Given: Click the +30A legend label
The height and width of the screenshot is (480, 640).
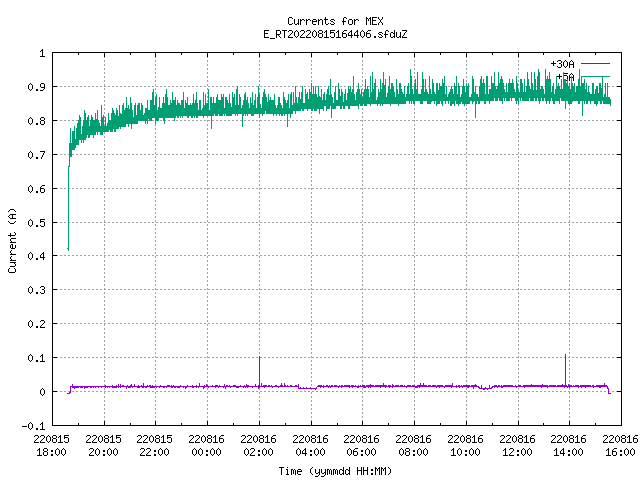Looking at the screenshot, I should (562, 64).
